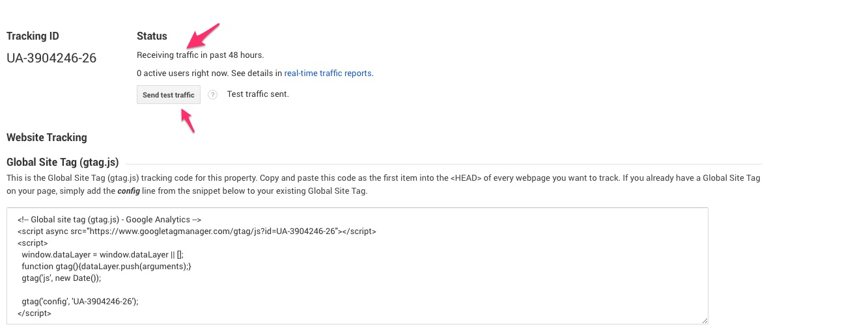Image resolution: width=868 pixels, height=329 pixels.
Task: Click the Global Site Tag (gtag.js) heading
Action: tap(63, 163)
